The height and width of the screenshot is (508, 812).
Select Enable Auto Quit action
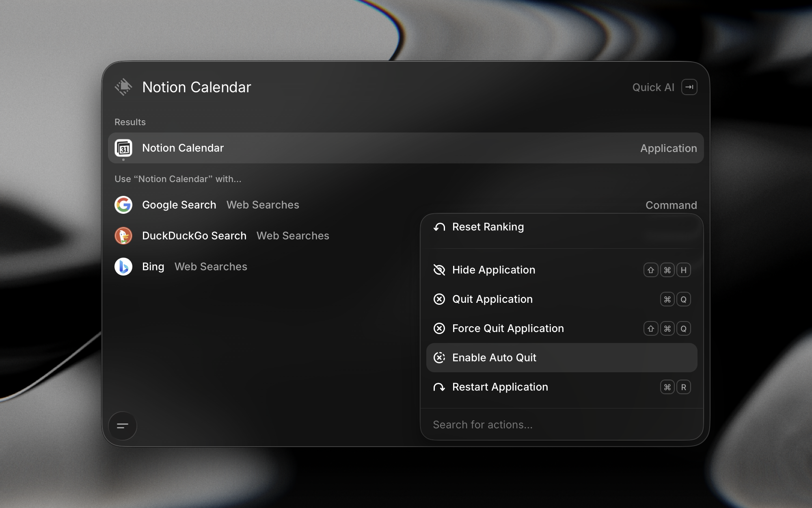pyautogui.click(x=561, y=358)
